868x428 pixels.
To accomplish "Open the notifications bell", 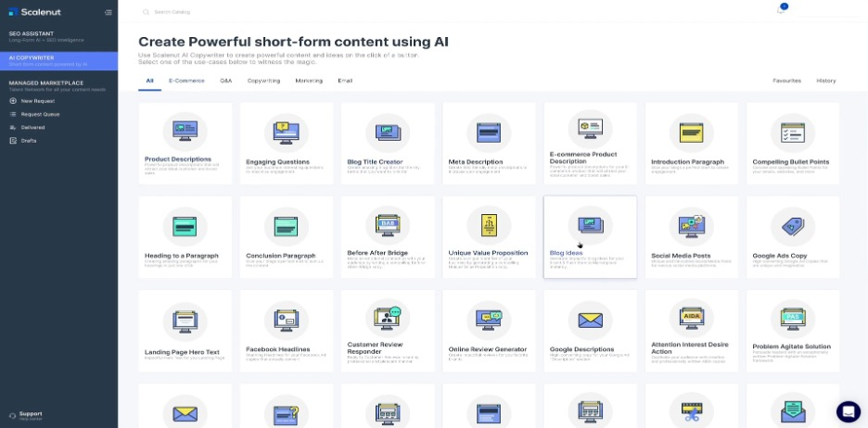I will [x=781, y=9].
